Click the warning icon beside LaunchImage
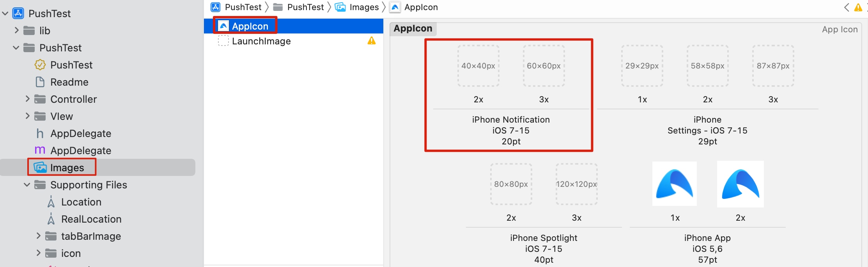This screenshot has height=267, width=868. coord(372,40)
